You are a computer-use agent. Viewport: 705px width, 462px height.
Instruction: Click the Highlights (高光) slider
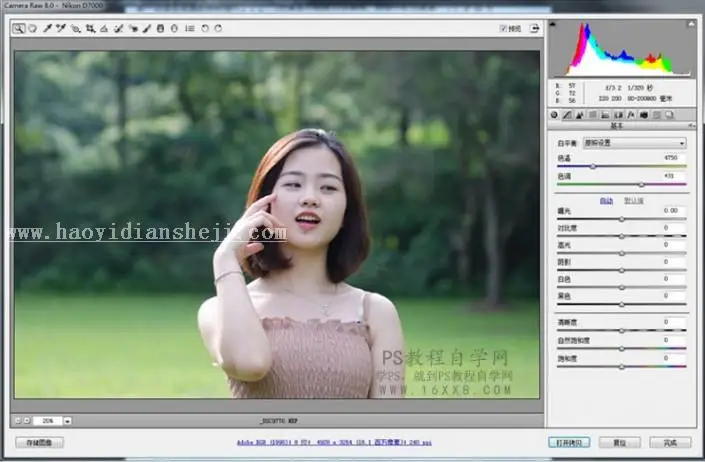[621, 253]
